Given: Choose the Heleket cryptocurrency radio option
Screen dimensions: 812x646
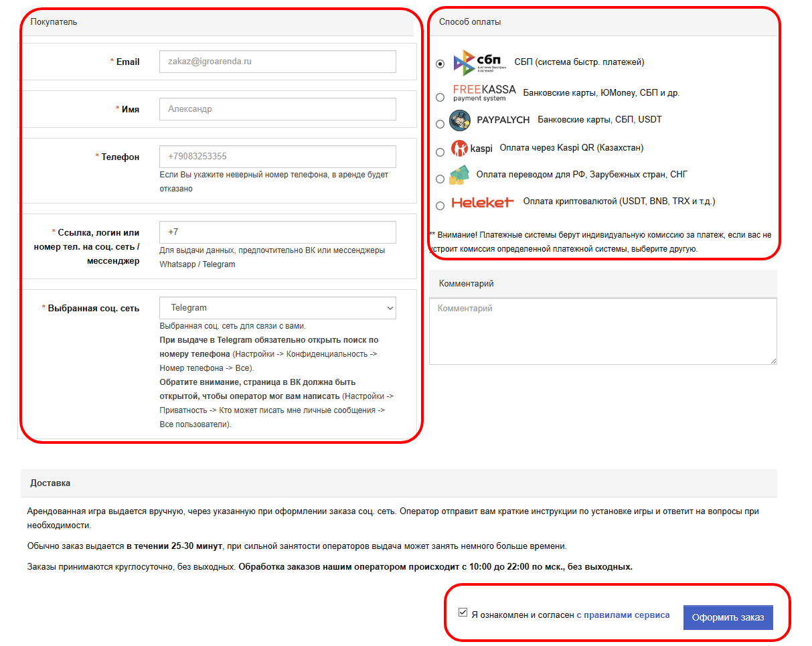Looking at the screenshot, I should [440, 206].
